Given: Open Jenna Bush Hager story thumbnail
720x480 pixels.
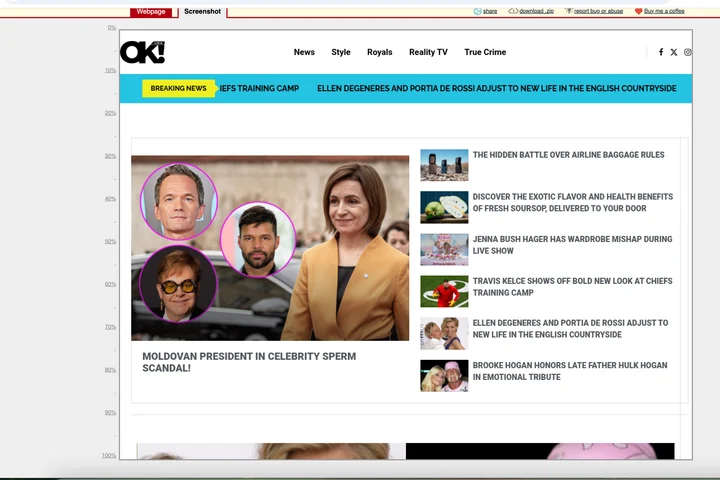Looking at the screenshot, I should [x=444, y=249].
